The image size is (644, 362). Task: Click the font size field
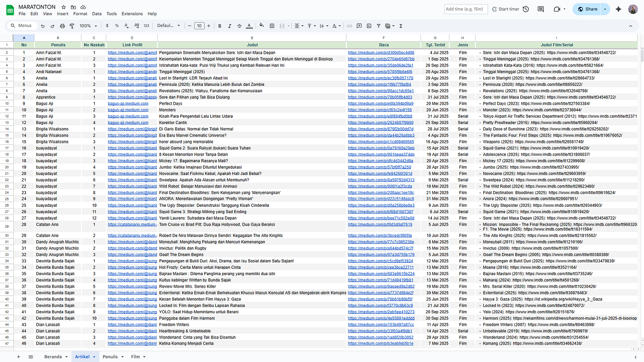coord(199,26)
